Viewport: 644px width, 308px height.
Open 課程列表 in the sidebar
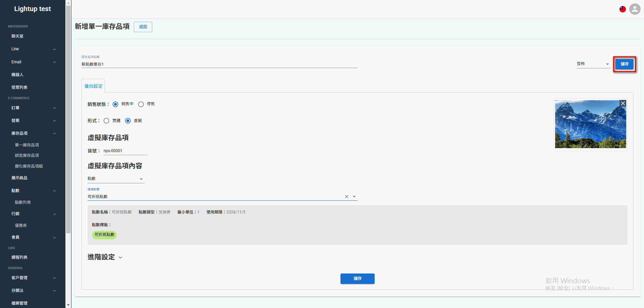(x=19, y=257)
